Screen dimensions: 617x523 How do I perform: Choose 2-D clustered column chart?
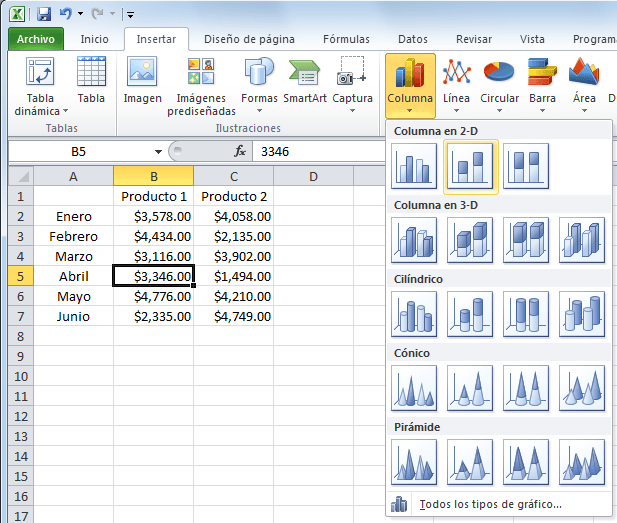(x=414, y=166)
